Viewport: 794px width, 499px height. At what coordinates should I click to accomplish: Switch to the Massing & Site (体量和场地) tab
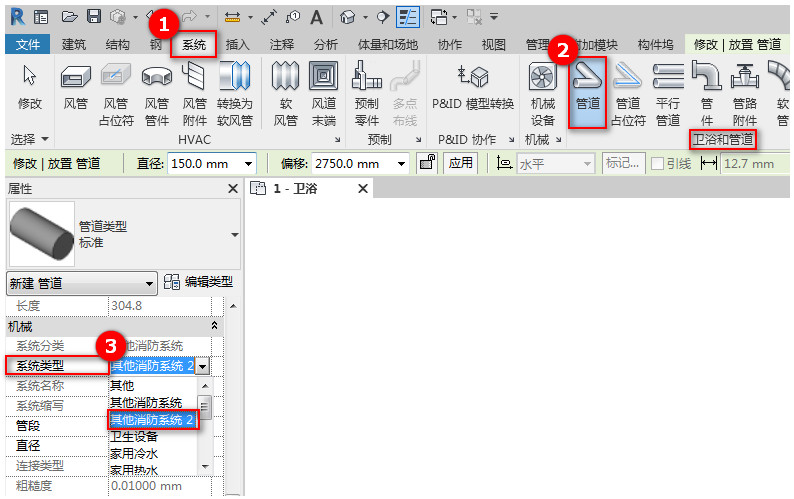(x=387, y=45)
